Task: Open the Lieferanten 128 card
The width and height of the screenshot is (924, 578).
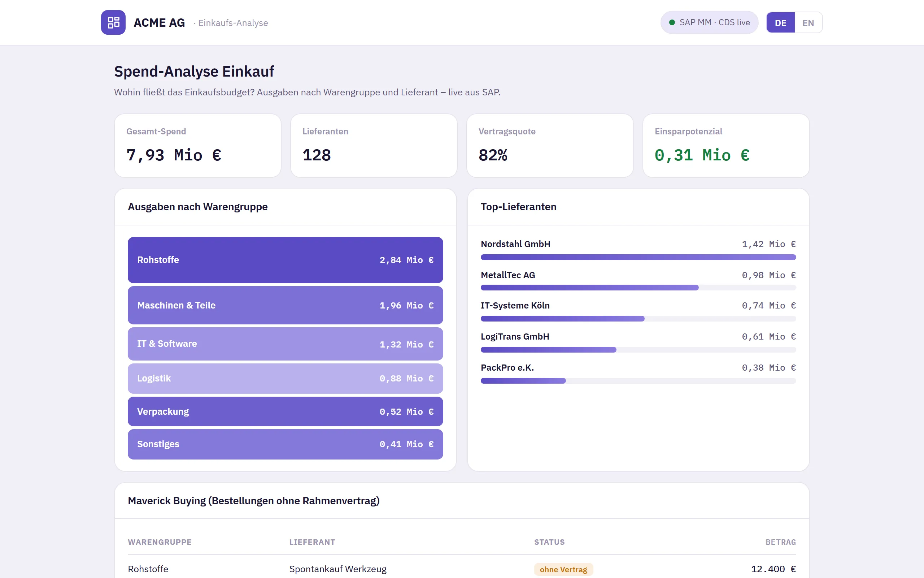Action: coord(374,146)
